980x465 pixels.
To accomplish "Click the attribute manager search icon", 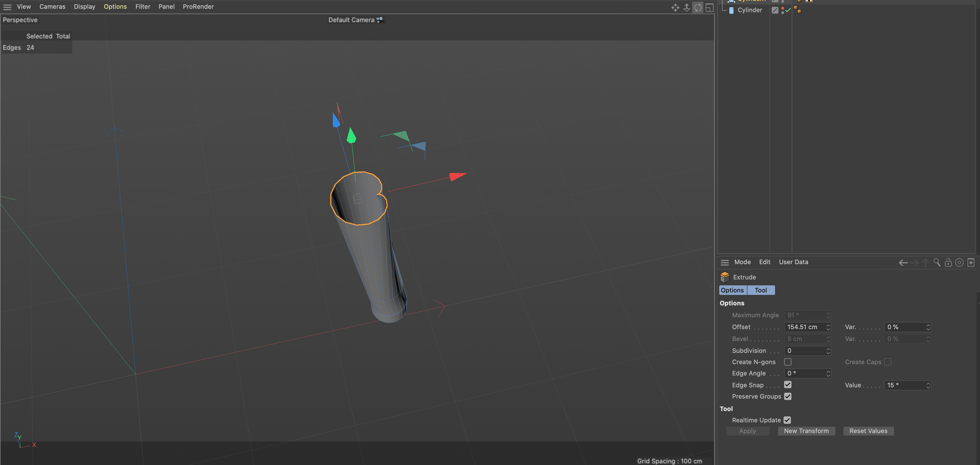I will [937, 262].
